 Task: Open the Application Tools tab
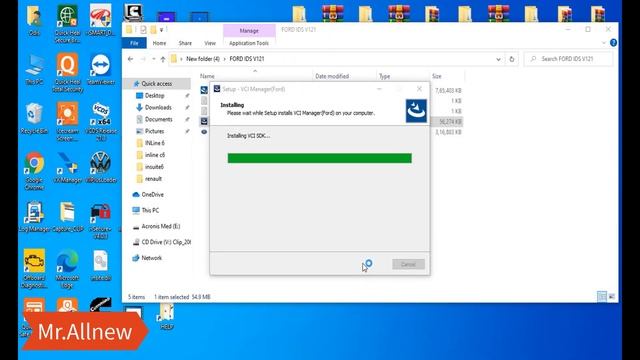pyautogui.click(x=249, y=43)
